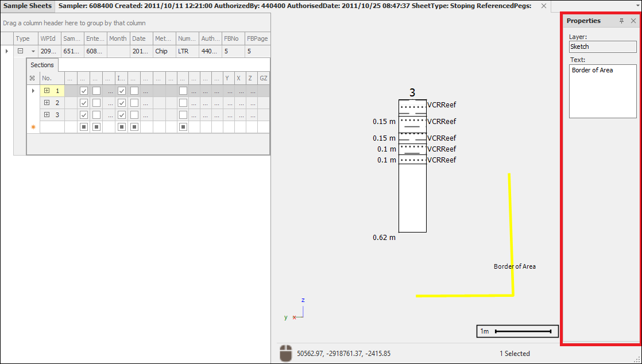Close the Sample Sheets document tab
This screenshot has width=642, height=364.
pyautogui.click(x=543, y=6)
